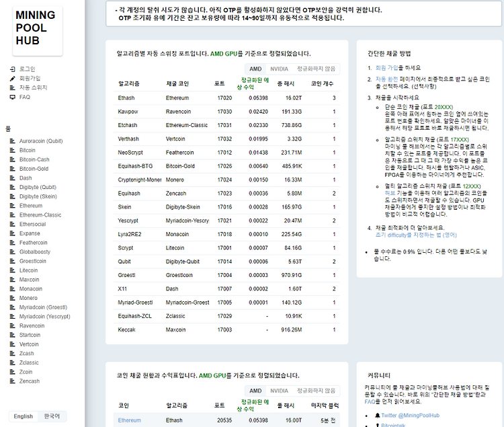Viewport: 504px width, 427px height.
Task: Select non-normalized tab in algorithm table
Action: coord(316,69)
